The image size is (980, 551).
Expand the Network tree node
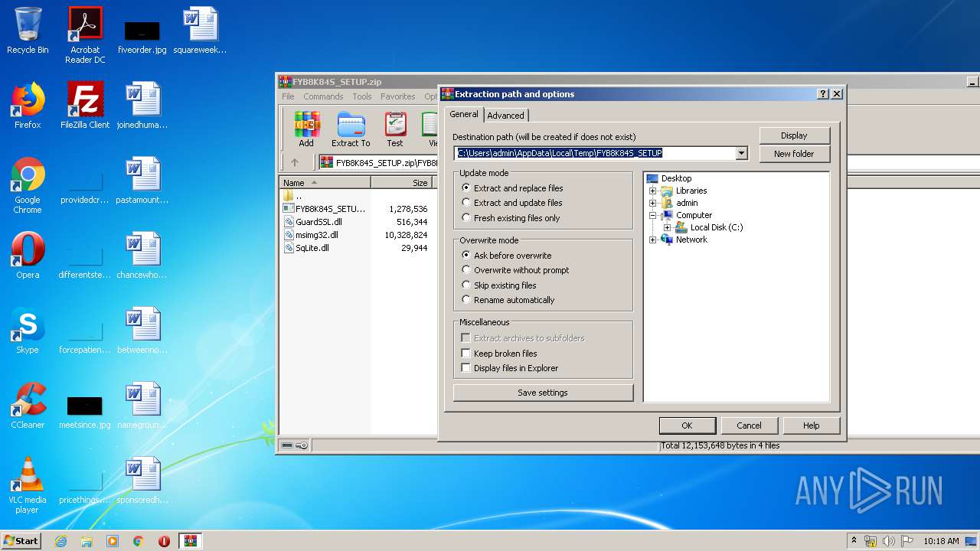[652, 240]
